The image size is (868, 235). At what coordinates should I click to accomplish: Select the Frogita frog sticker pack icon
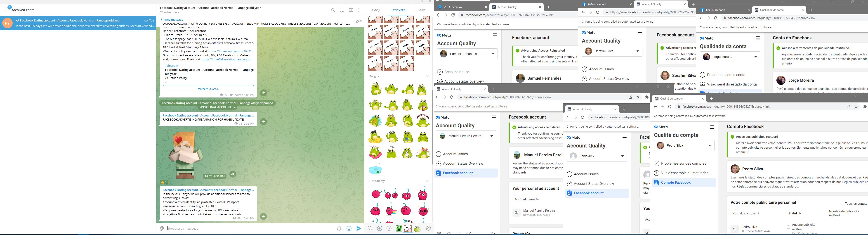pyautogui.click(x=417, y=229)
